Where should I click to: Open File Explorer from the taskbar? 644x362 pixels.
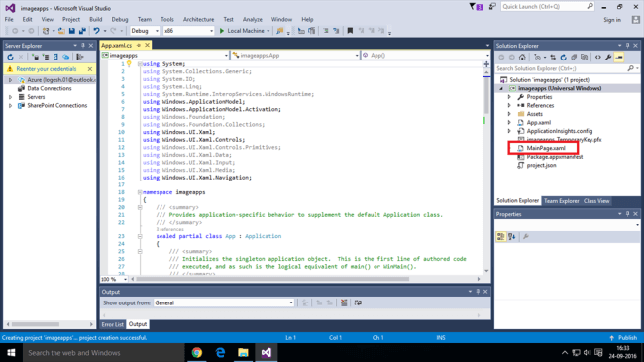[x=243, y=352]
